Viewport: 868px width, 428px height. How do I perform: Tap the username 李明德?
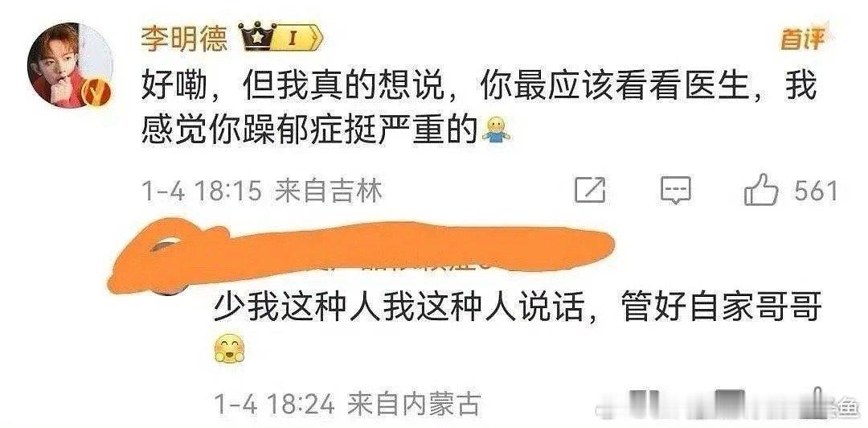click(184, 39)
